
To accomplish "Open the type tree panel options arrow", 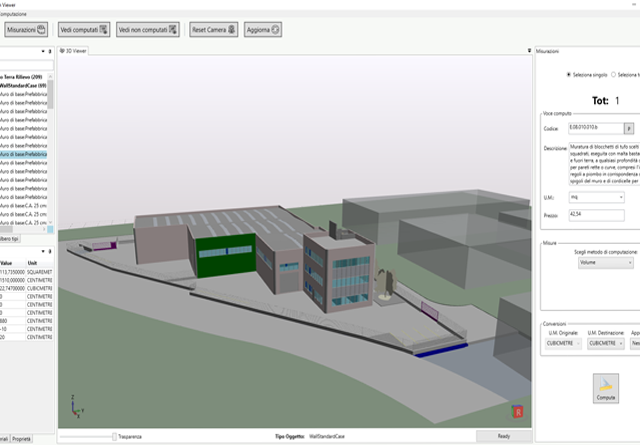I will [43, 51].
